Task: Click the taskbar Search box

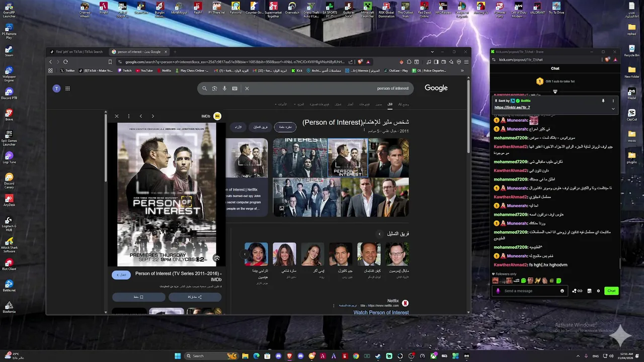Action: coord(211,356)
